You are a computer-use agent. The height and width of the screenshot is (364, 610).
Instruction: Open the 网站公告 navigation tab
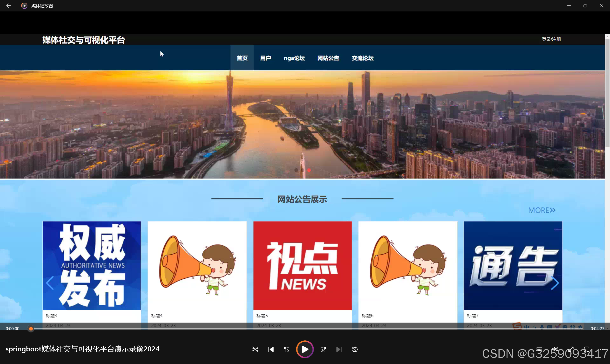click(x=328, y=58)
